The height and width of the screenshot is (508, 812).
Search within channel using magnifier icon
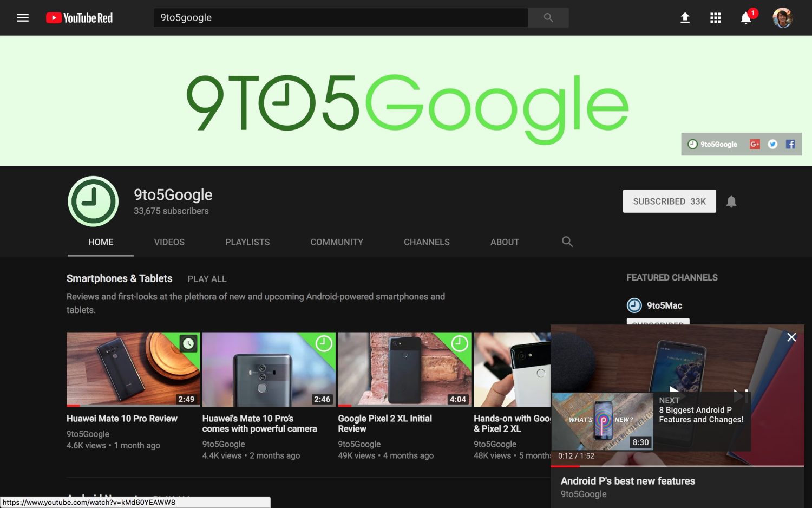567,242
